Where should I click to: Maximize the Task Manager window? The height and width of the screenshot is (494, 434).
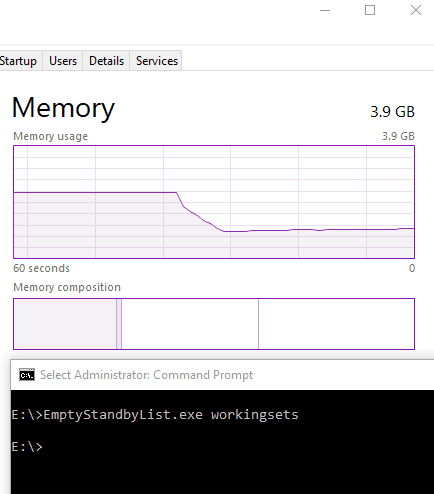[370, 10]
